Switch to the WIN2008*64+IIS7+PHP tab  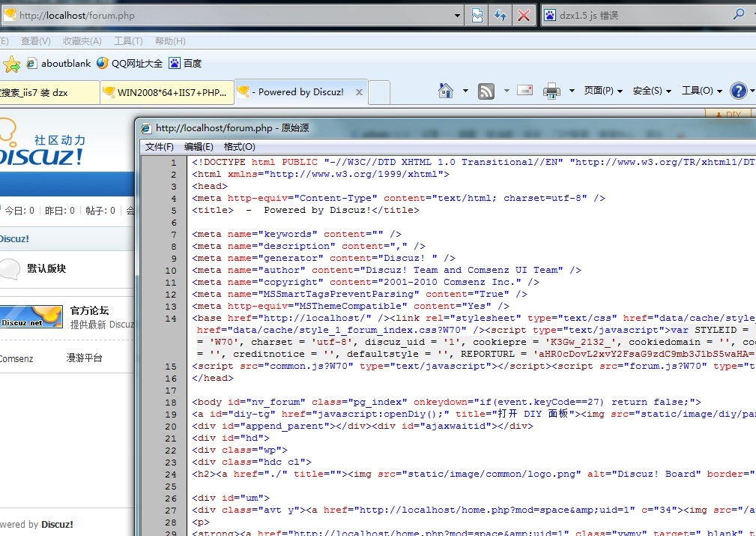pyautogui.click(x=167, y=92)
